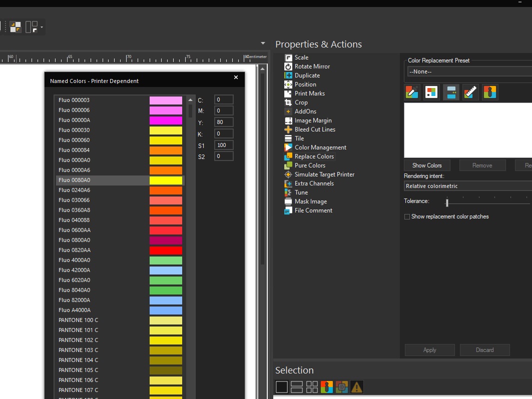Open the Pure Colors icon
This screenshot has width=532, height=399.
288,165
